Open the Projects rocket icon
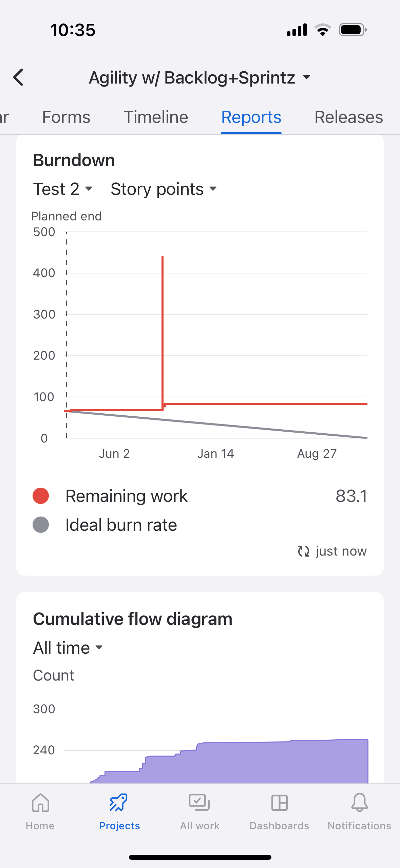 pyautogui.click(x=119, y=803)
